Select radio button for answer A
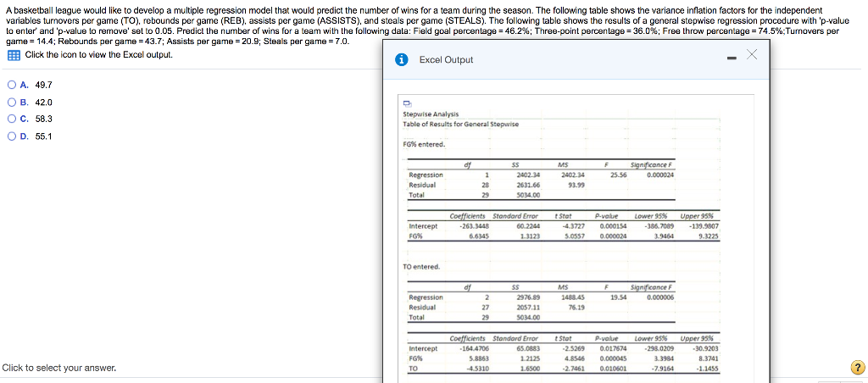Image resolution: width=868 pixels, height=383 pixels. pos(12,86)
